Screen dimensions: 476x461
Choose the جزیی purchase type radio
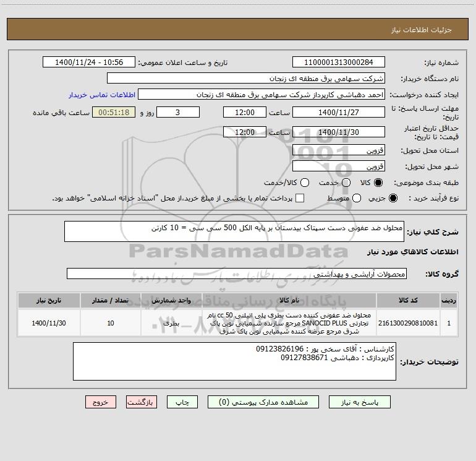(x=393, y=198)
